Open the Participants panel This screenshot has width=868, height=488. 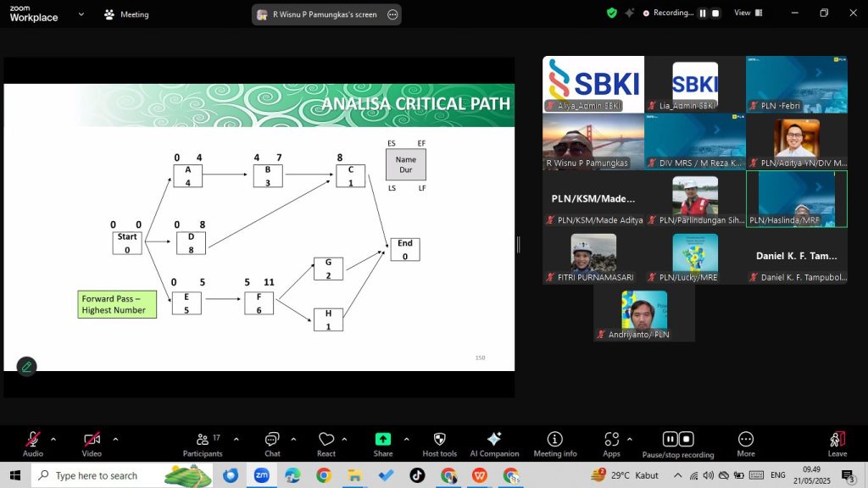click(x=203, y=444)
